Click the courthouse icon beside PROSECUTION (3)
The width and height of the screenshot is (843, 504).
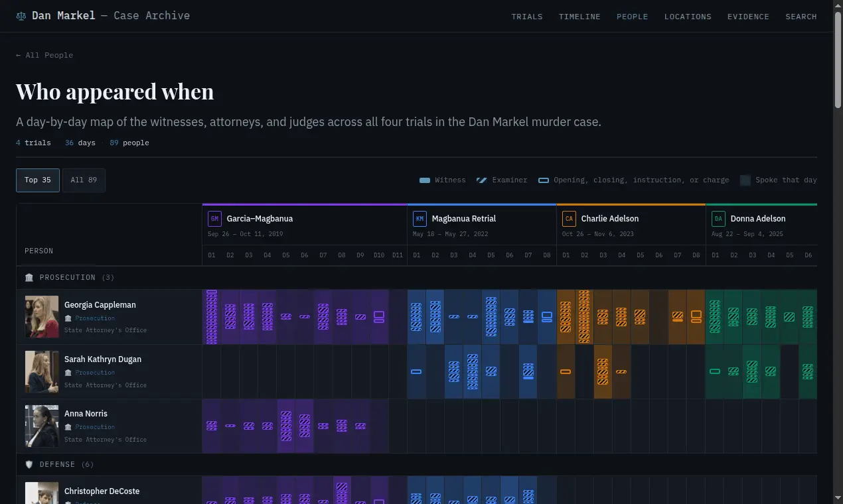point(29,277)
